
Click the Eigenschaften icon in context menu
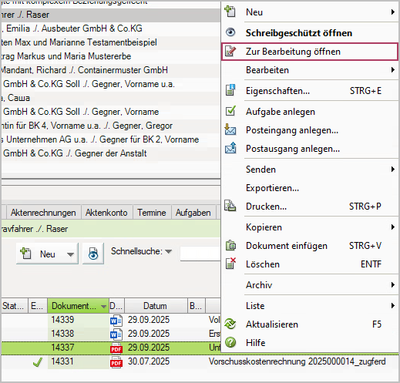coord(230,90)
